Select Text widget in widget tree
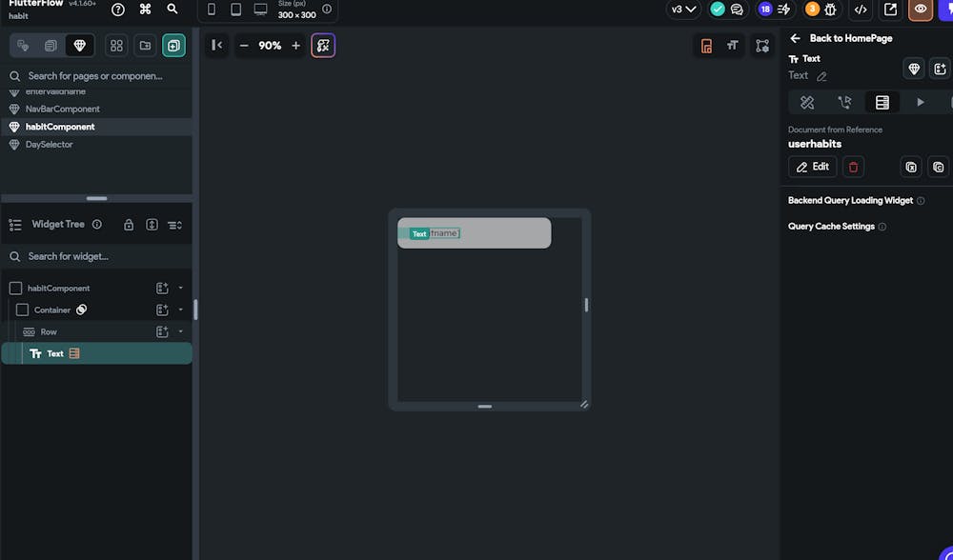The width and height of the screenshot is (953, 560). click(97, 353)
